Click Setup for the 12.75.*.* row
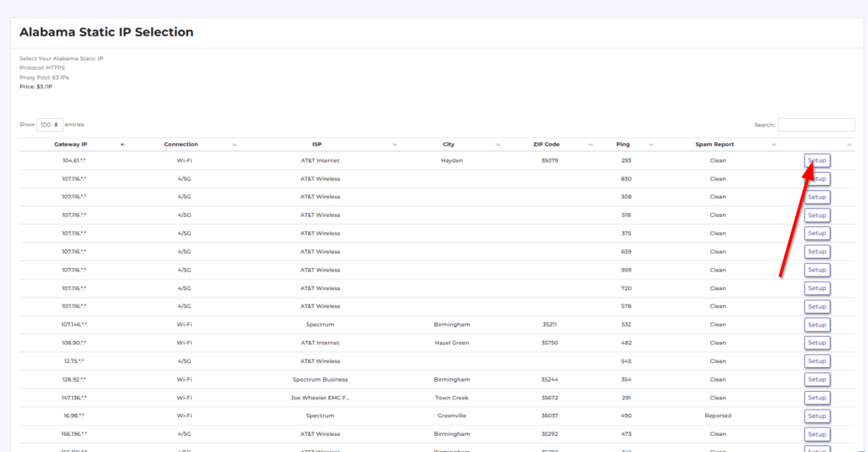The width and height of the screenshot is (868, 452). pos(817,361)
